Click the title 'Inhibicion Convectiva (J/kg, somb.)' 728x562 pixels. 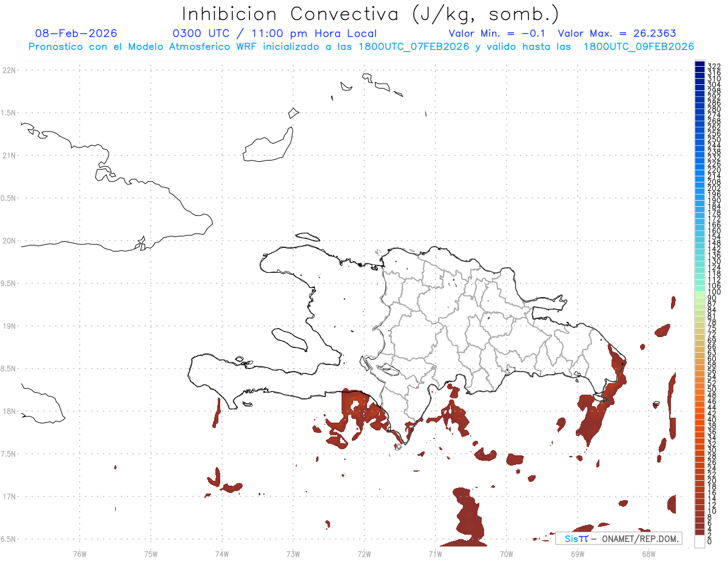click(x=371, y=15)
